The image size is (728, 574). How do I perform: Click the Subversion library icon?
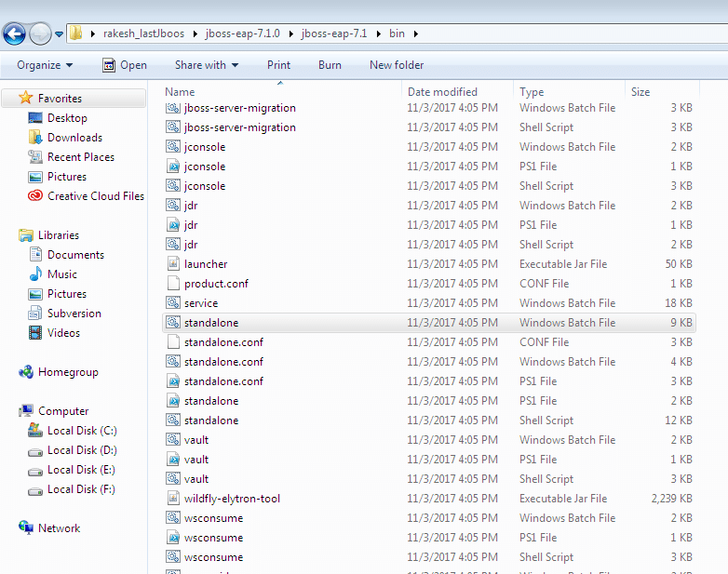(35, 314)
